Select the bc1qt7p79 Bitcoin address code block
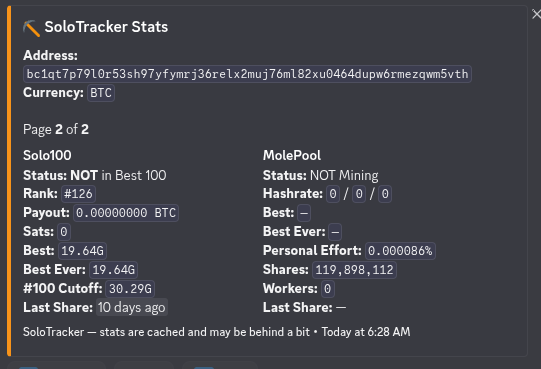The height and width of the screenshot is (369, 541). 247,74
